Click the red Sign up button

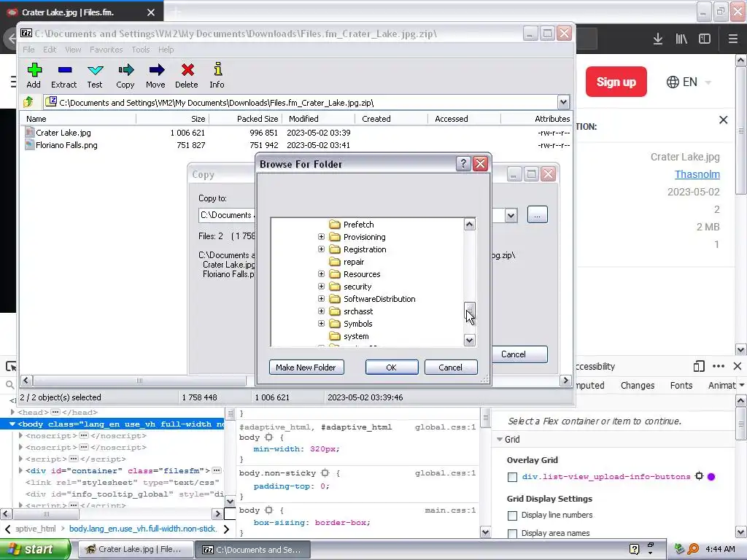click(616, 82)
